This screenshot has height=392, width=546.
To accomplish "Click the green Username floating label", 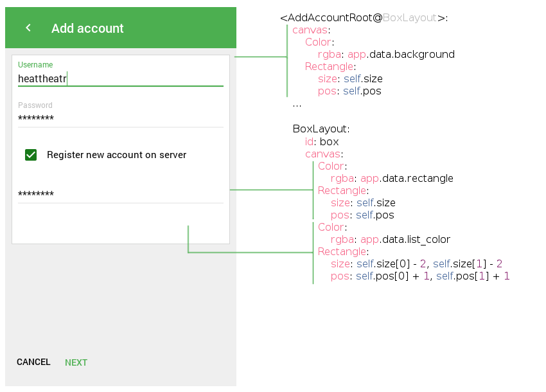I will pos(35,65).
